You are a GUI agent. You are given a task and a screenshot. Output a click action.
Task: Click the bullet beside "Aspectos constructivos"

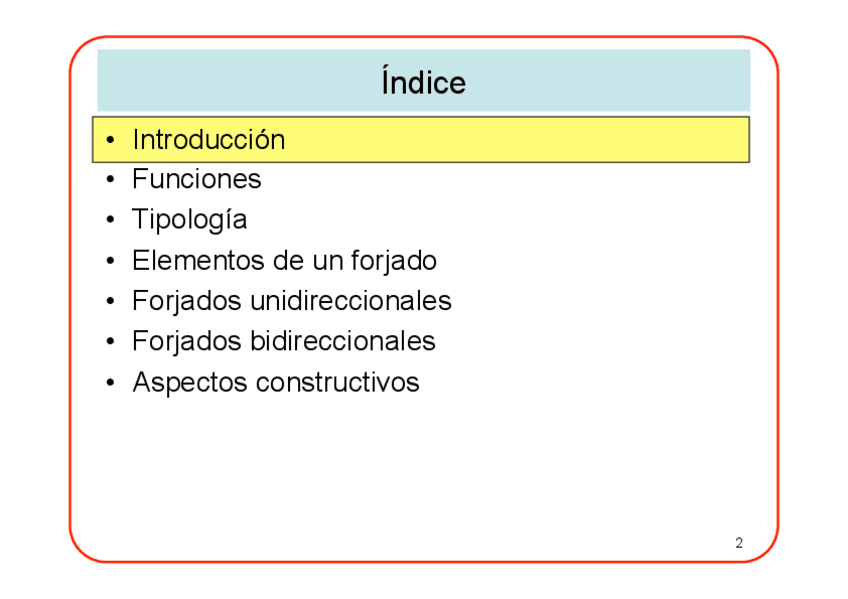pos(109,383)
